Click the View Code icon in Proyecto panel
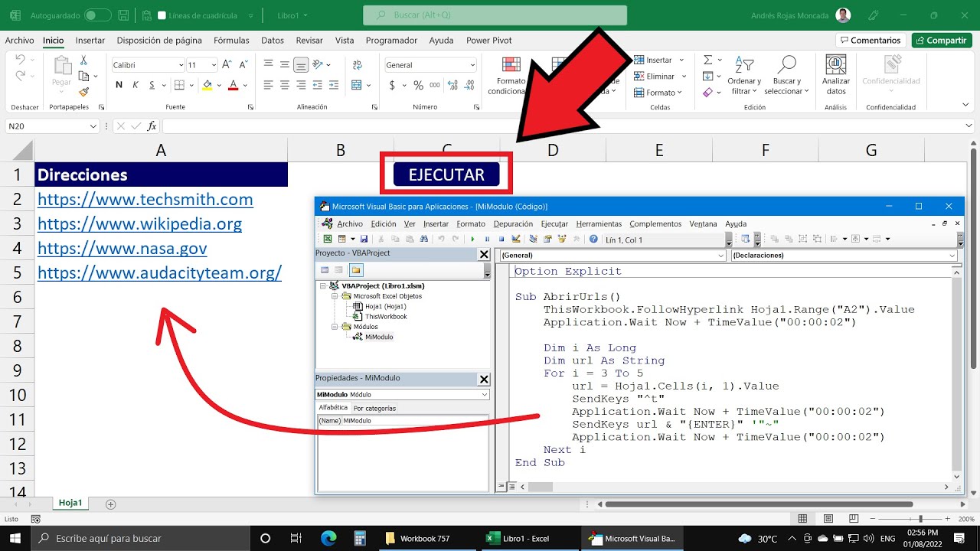The height and width of the screenshot is (551, 980). [x=325, y=269]
